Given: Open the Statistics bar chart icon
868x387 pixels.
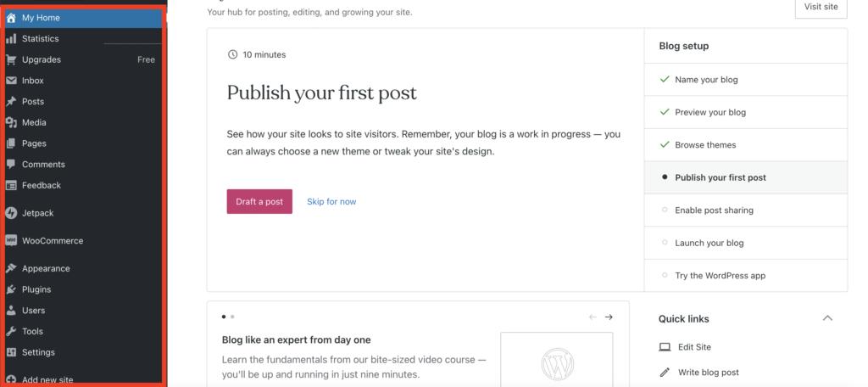Looking at the screenshot, I should 11,39.
